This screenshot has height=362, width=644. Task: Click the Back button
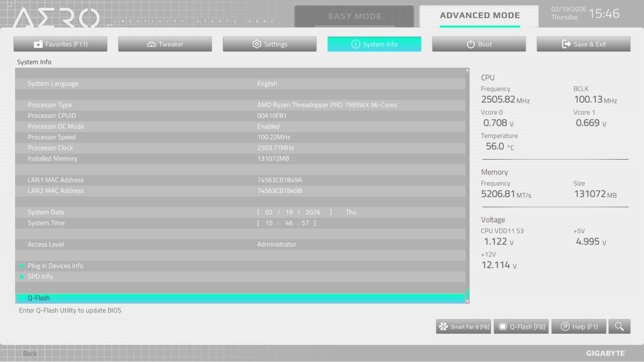pos(29,353)
